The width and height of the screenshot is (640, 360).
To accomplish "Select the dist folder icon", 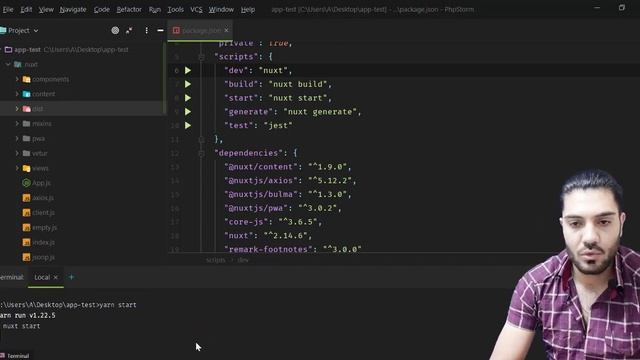I will (x=27, y=109).
